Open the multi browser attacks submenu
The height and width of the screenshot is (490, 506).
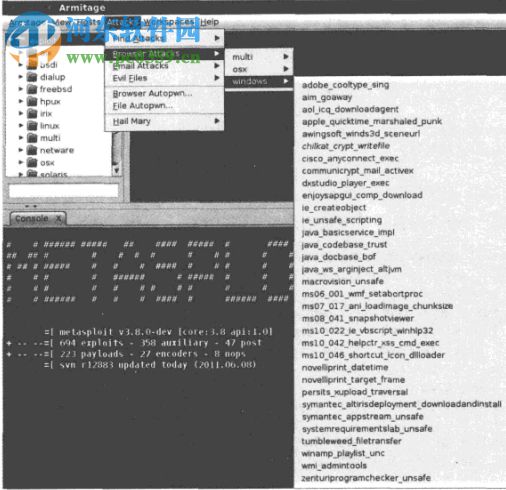click(x=259, y=57)
